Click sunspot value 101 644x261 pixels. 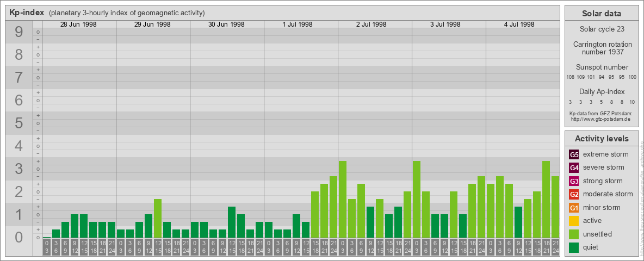coord(591,77)
